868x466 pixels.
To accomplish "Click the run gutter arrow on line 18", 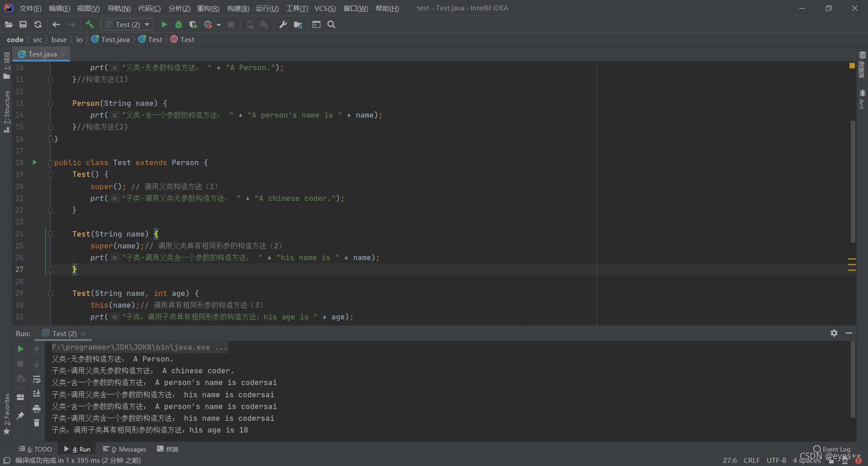I will [34, 162].
